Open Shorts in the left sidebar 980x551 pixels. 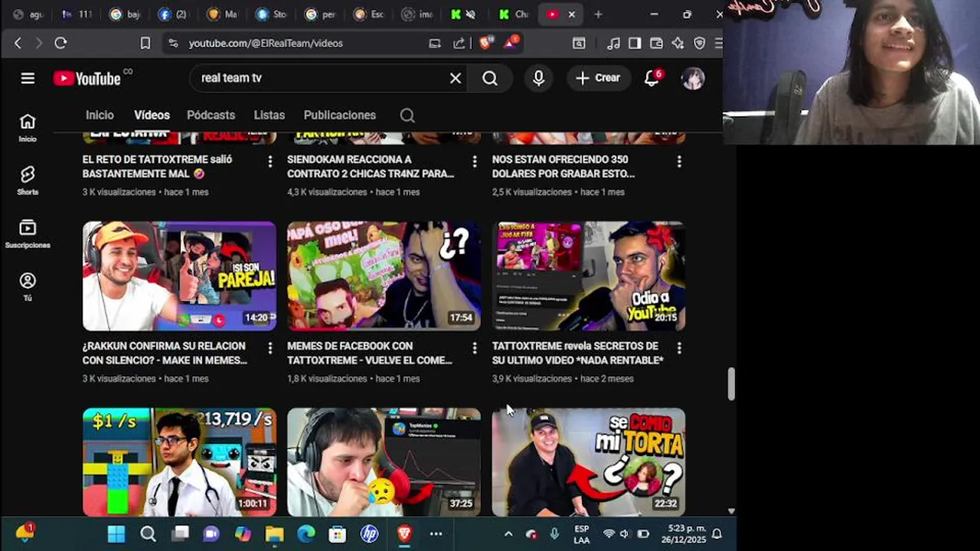28,181
